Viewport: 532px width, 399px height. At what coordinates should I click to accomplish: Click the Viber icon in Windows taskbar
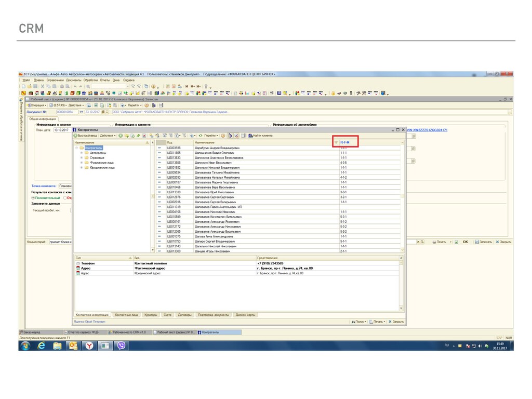tap(121, 345)
